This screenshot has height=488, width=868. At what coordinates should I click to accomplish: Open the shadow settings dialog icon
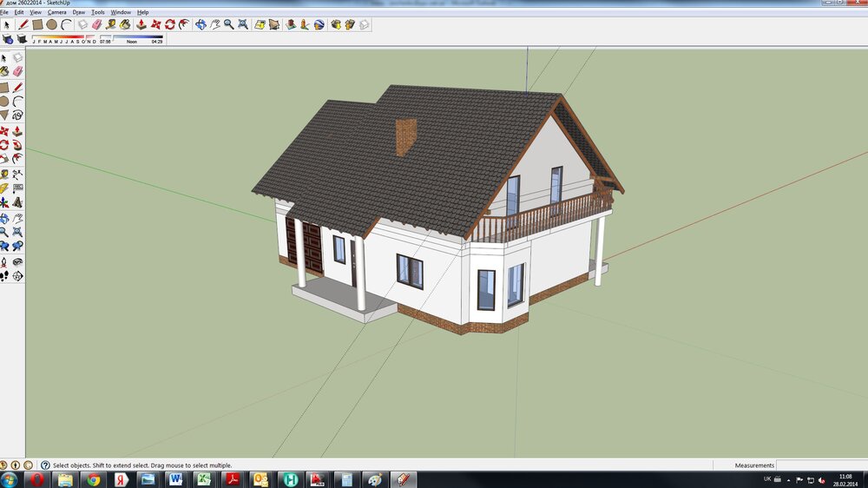pos(8,40)
